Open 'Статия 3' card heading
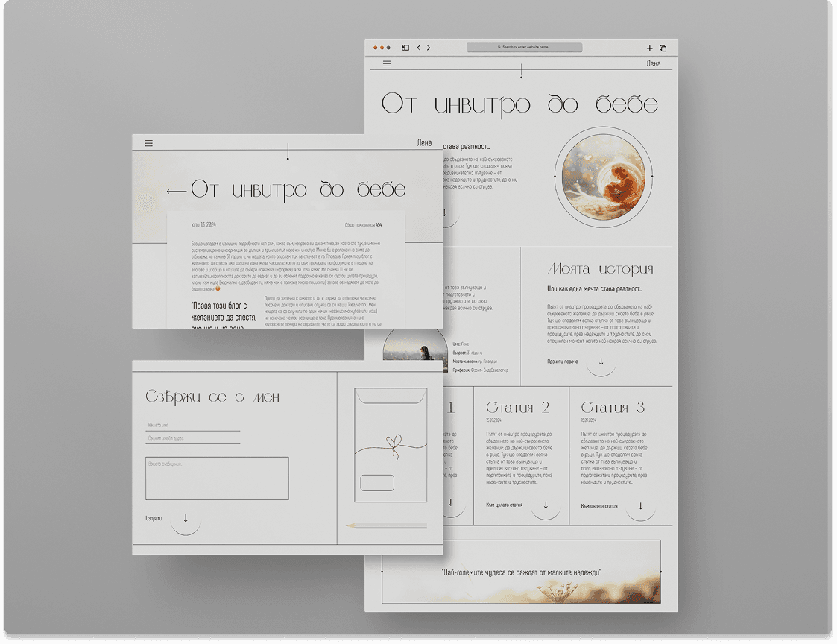 pos(613,408)
